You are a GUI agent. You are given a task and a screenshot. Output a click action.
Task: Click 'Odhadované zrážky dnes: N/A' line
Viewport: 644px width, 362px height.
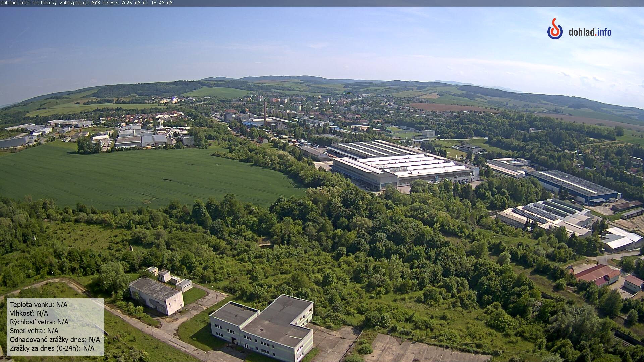click(55, 340)
